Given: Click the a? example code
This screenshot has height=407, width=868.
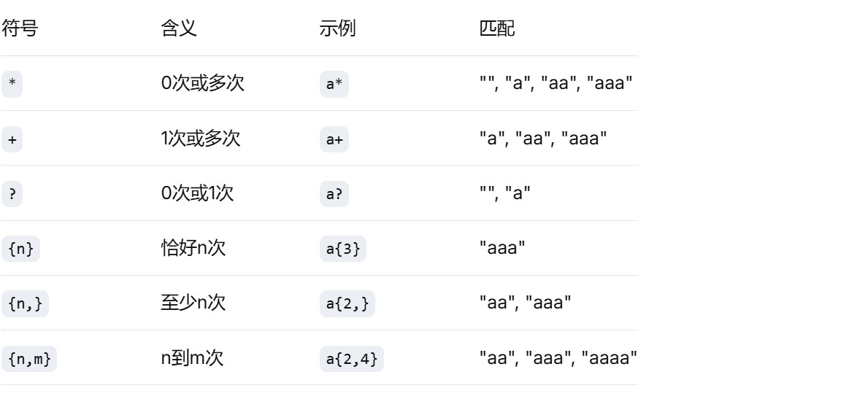Looking at the screenshot, I should click(334, 193).
